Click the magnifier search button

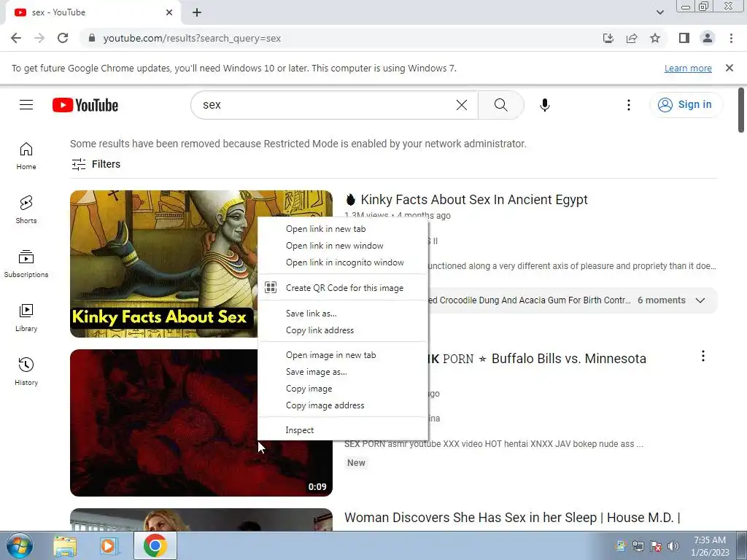[500, 105]
